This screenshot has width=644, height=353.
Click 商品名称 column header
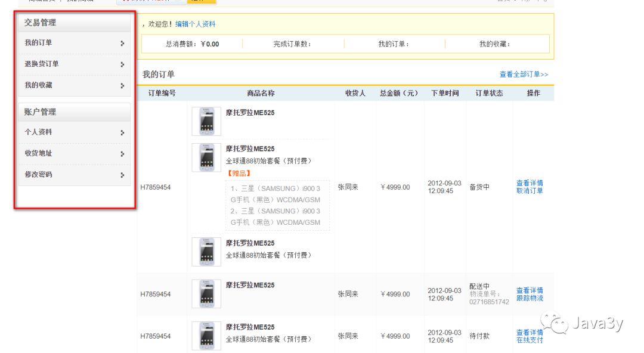[261, 93]
